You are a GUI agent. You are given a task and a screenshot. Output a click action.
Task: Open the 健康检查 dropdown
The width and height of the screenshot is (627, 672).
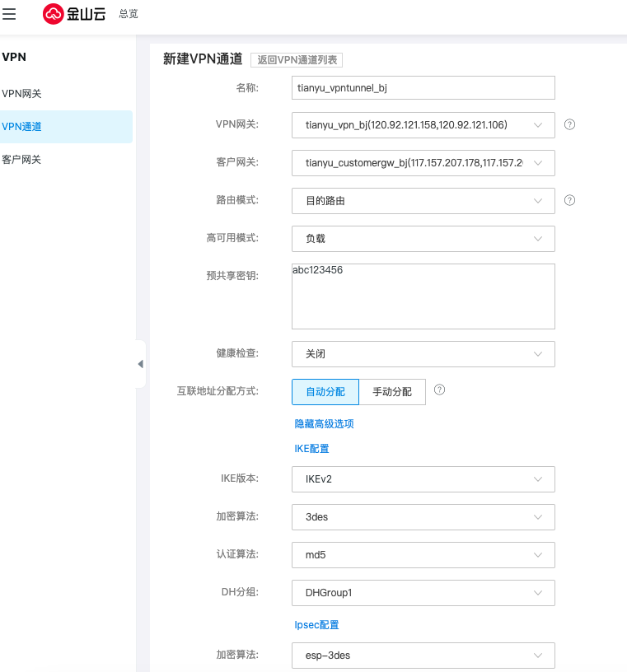point(423,354)
